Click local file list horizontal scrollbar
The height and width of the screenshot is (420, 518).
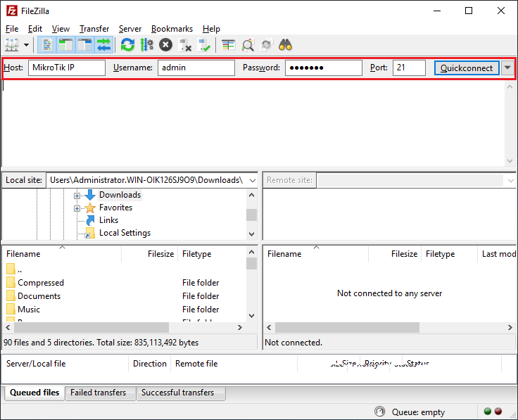[91, 328]
